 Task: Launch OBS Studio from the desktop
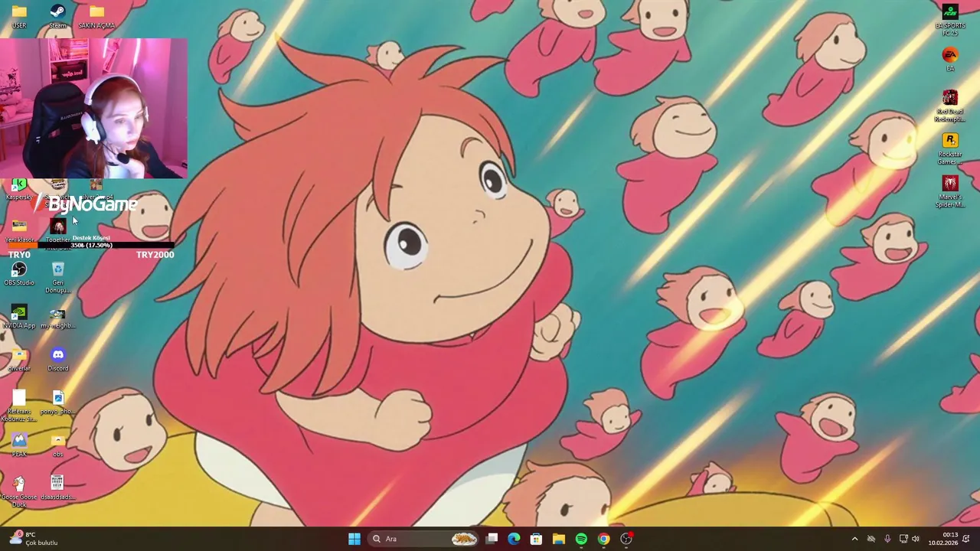[19, 274]
